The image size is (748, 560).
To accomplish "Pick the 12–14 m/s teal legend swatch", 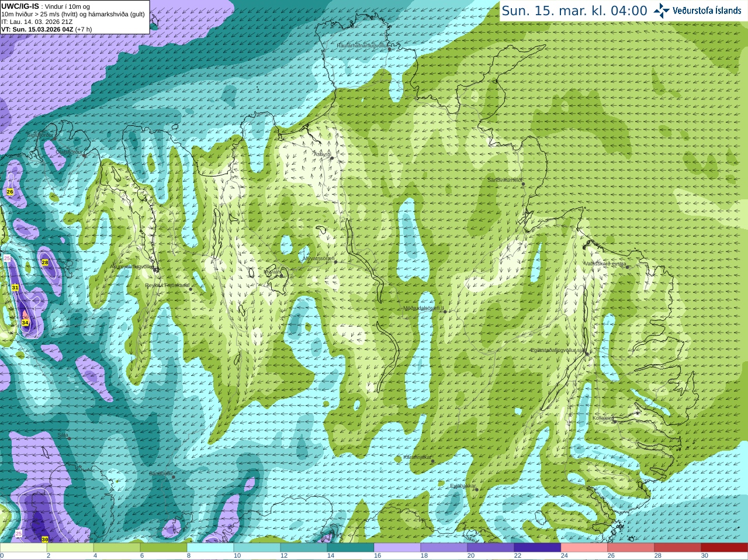I will tap(304, 548).
